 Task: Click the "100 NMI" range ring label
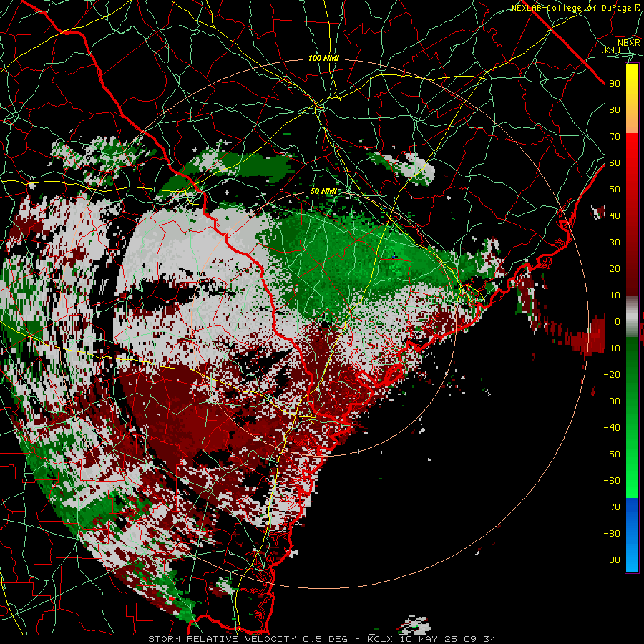pyautogui.click(x=323, y=59)
